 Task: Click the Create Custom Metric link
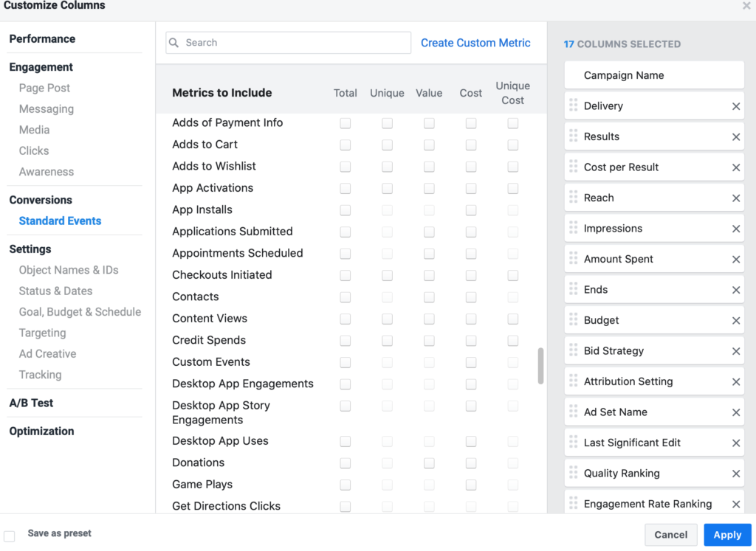(475, 43)
